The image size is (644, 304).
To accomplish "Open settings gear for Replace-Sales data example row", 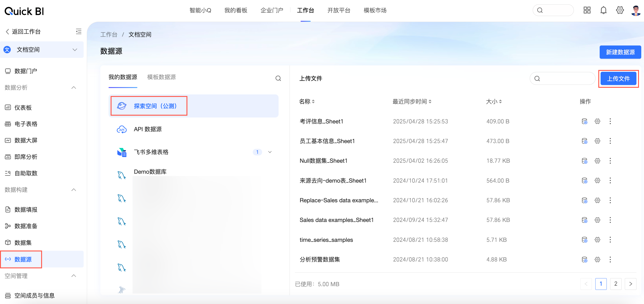I will 597,200.
